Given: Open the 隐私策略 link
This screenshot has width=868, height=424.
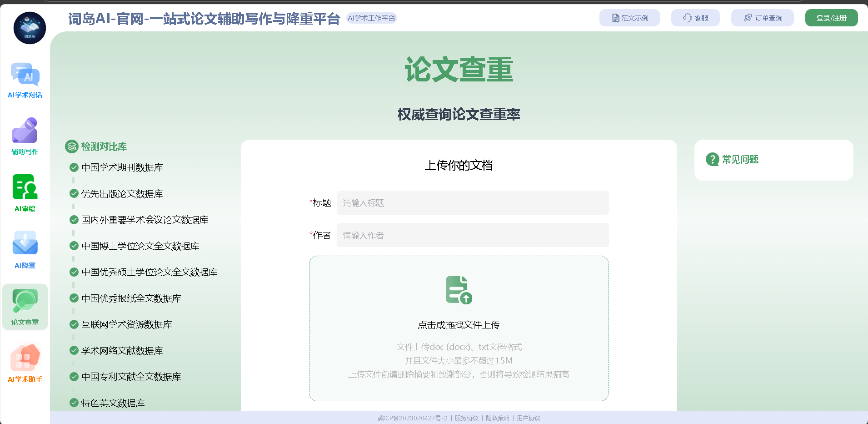Looking at the screenshot, I should pyautogui.click(x=497, y=418).
